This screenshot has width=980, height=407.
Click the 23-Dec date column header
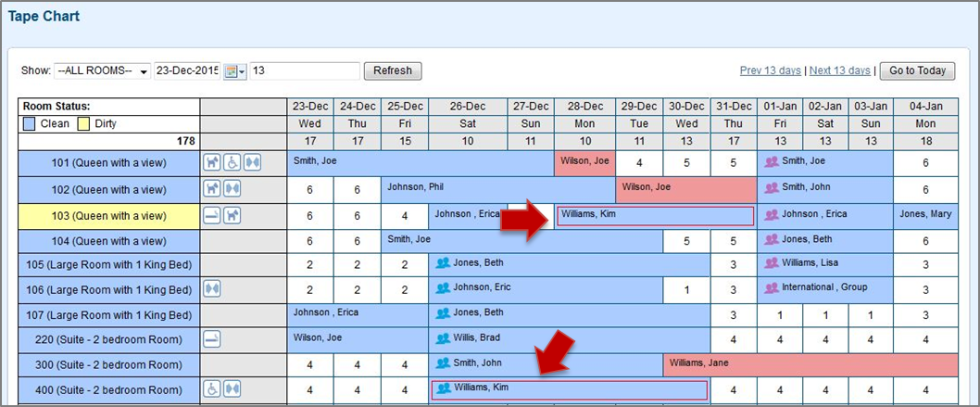310,107
